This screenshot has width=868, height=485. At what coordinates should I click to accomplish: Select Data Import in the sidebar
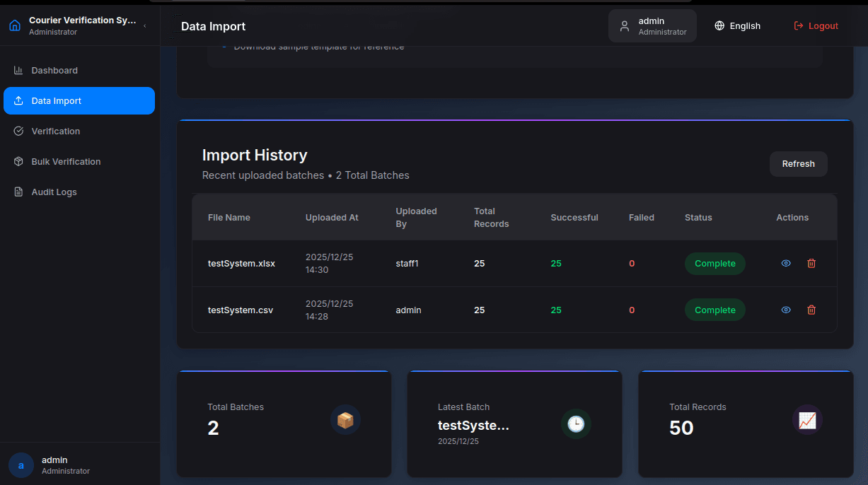pyautogui.click(x=57, y=101)
